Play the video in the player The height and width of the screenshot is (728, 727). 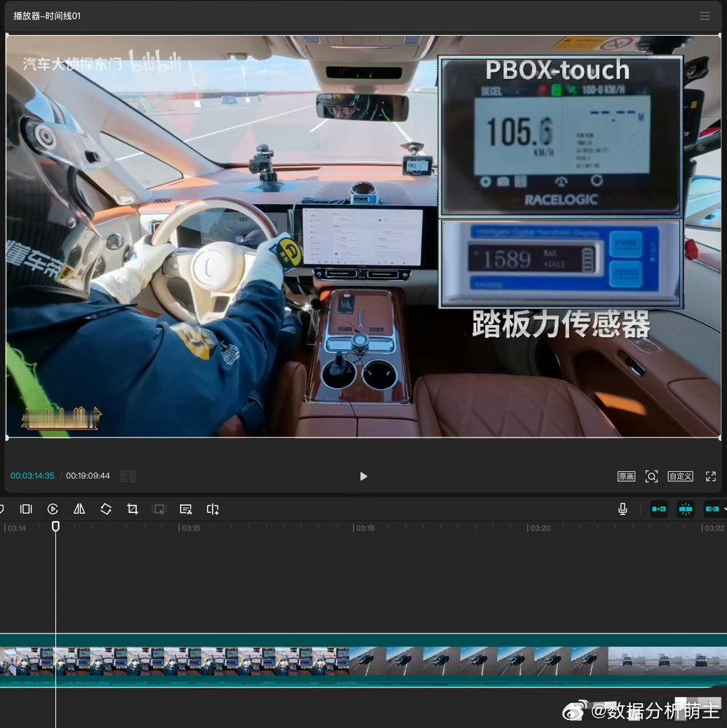[x=363, y=477]
